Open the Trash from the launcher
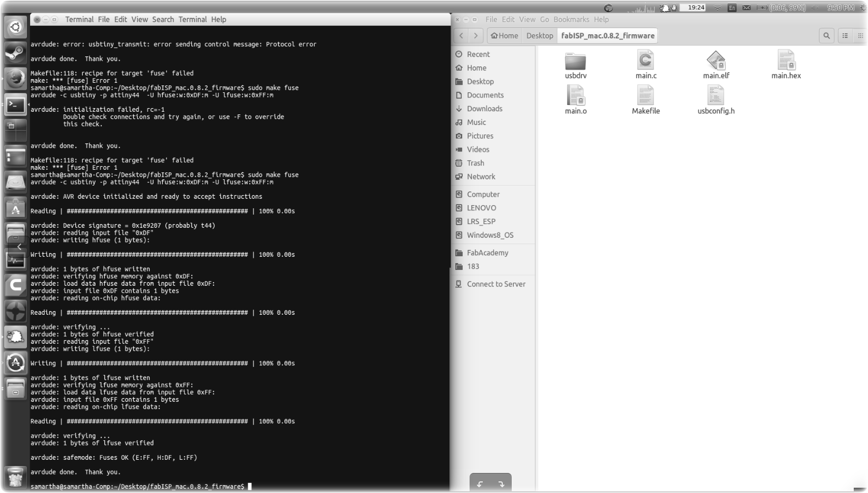This screenshot has height=493, width=868. click(15, 477)
